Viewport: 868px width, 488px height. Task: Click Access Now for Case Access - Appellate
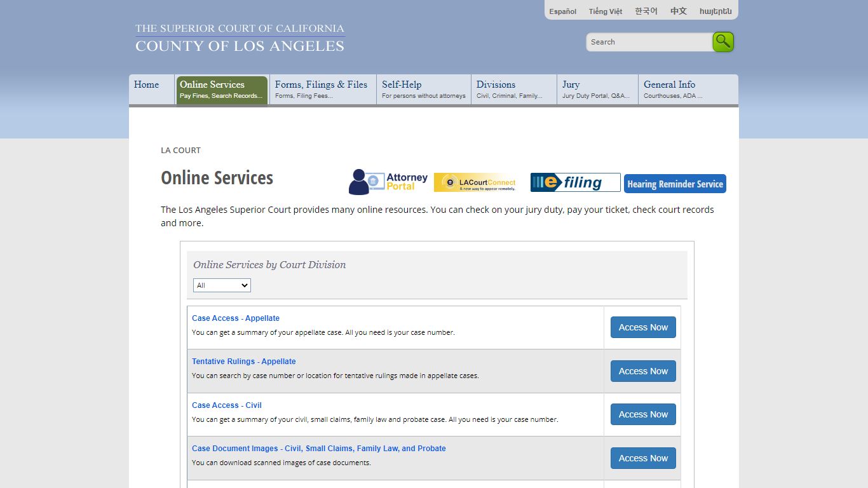pyautogui.click(x=643, y=327)
